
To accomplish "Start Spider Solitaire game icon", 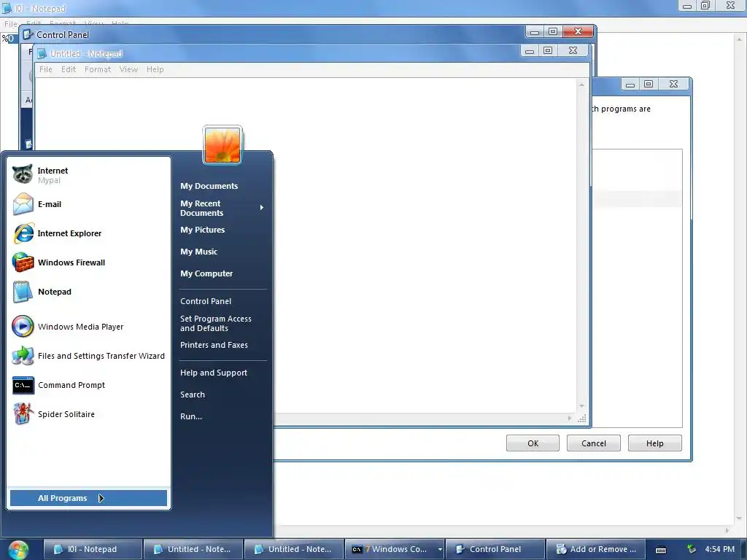I will [x=23, y=414].
